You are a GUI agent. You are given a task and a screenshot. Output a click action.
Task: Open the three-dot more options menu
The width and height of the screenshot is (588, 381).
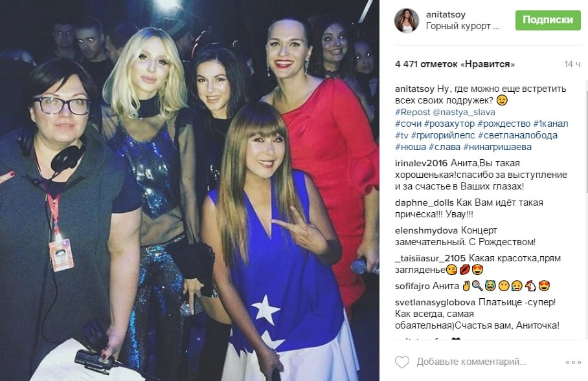(x=573, y=362)
